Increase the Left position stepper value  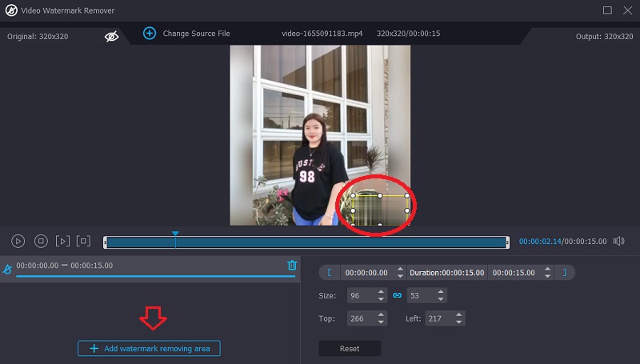[x=460, y=315]
